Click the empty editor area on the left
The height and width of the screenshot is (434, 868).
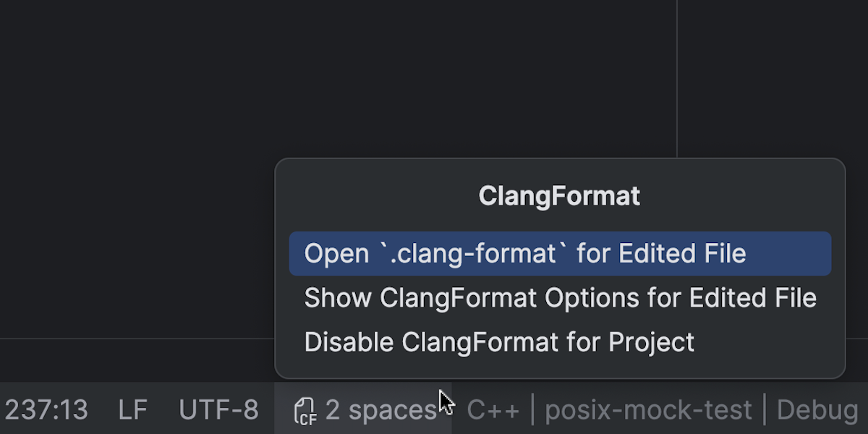(x=137, y=166)
